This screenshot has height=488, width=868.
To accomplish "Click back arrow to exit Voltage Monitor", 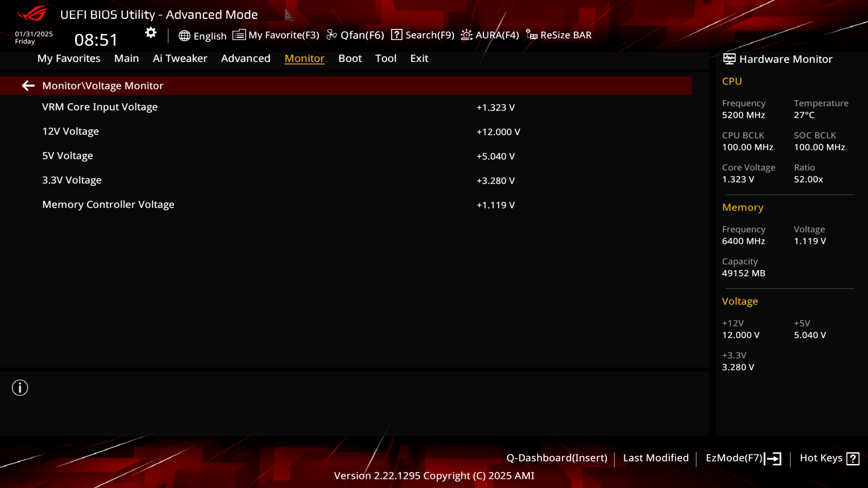I will coord(28,85).
